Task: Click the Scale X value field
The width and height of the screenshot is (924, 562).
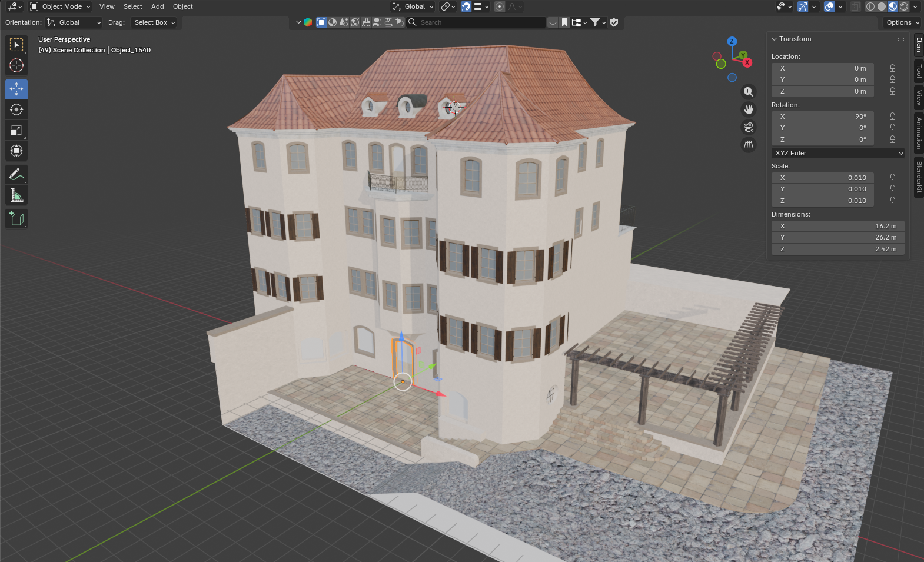Action: pyautogui.click(x=822, y=178)
